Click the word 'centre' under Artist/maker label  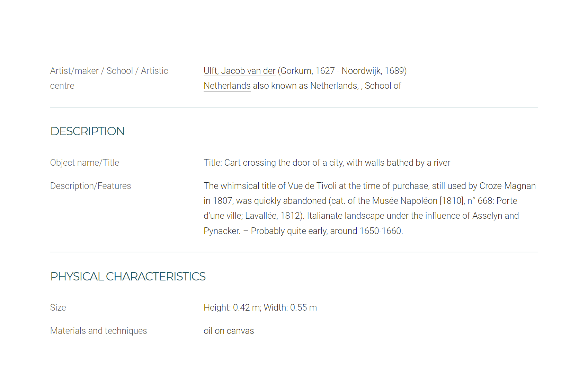(62, 86)
